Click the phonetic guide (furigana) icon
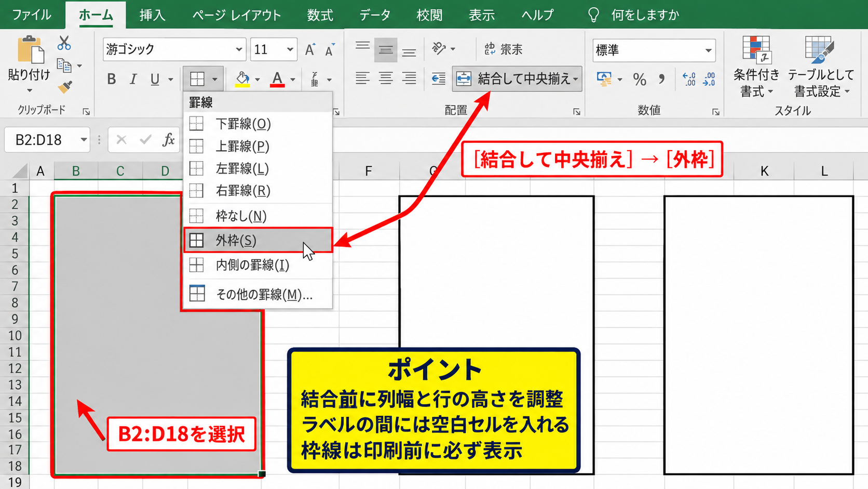 coord(315,79)
